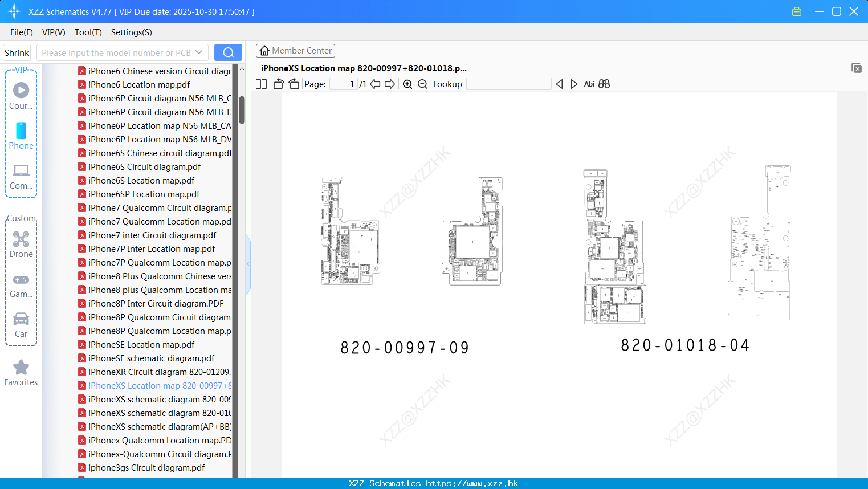Open Favorites
Image resolution: width=868 pixels, height=489 pixels.
(21, 373)
